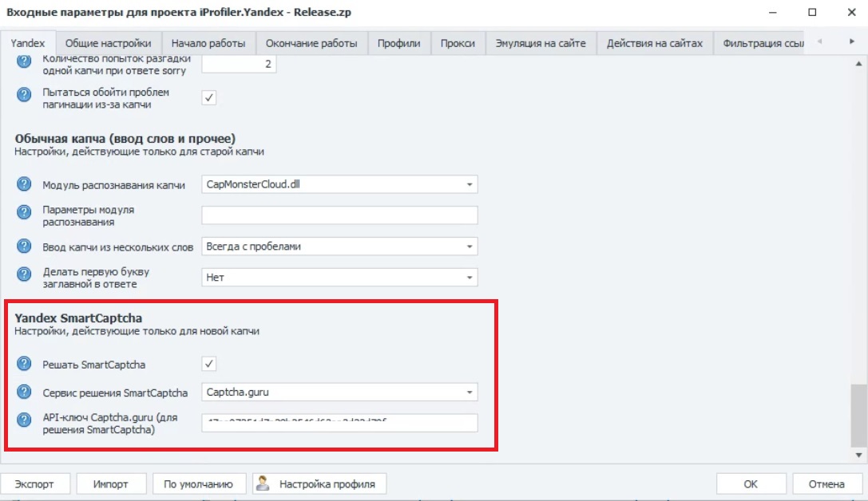868x501 pixels.
Task: Open the Прокси tab
Action: tap(458, 43)
